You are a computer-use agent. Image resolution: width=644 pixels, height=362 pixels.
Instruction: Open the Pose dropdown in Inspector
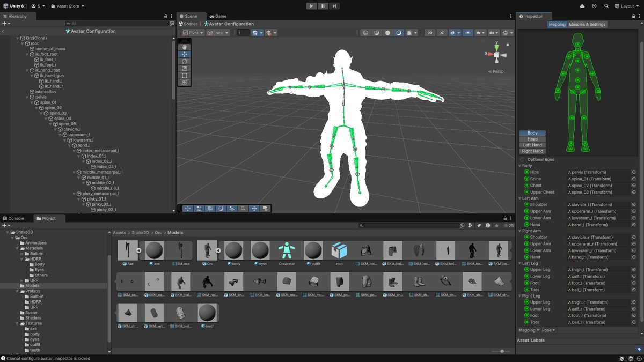[x=548, y=330]
